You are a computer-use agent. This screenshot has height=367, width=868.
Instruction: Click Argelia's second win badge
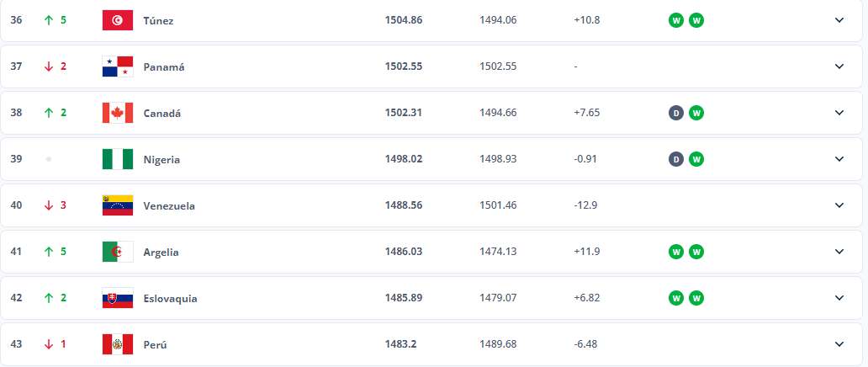[696, 253]
